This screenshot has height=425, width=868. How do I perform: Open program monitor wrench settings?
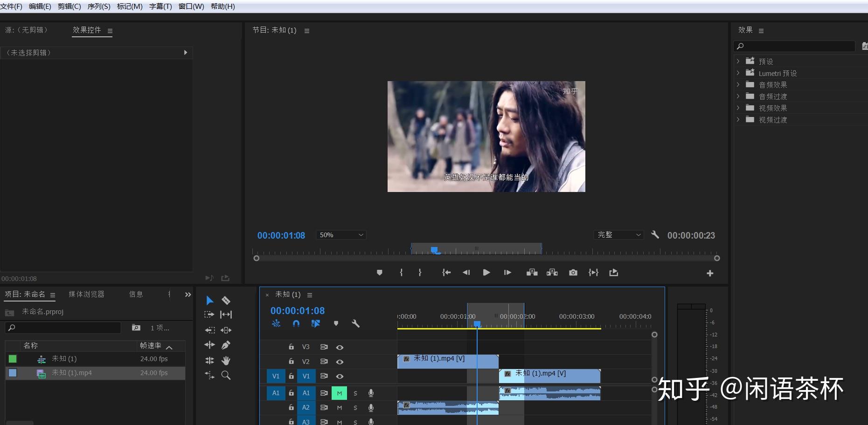point(655,235)
